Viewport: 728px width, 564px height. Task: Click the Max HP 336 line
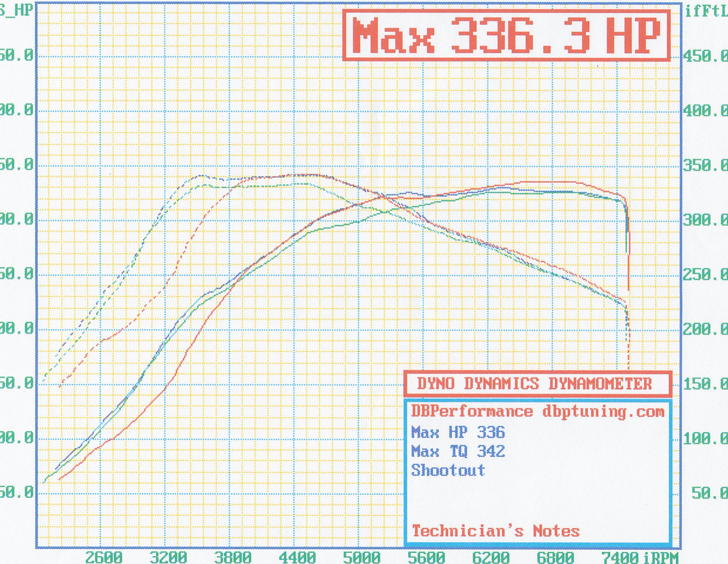coord(458,432)
